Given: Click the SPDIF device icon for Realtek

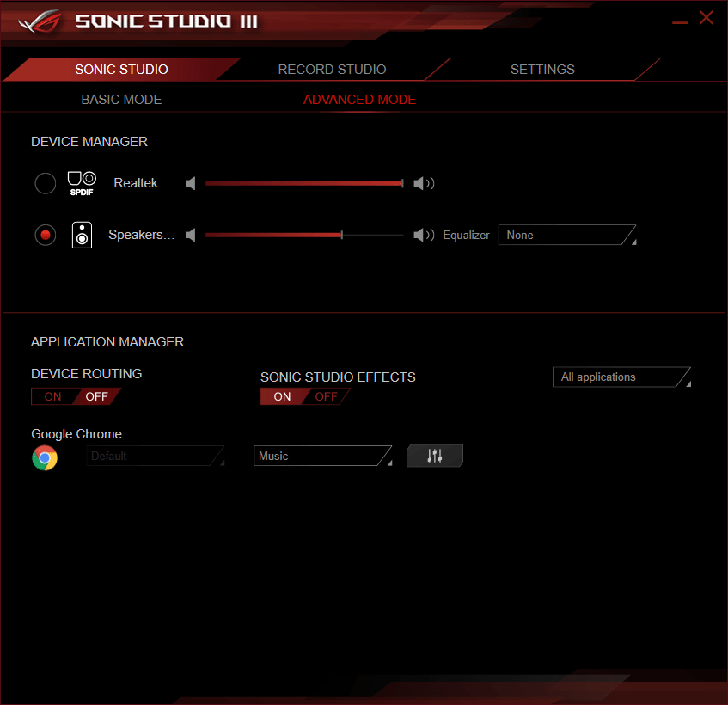Looking at the screenshot, I should pyautogui.click(x=82, y=183).
